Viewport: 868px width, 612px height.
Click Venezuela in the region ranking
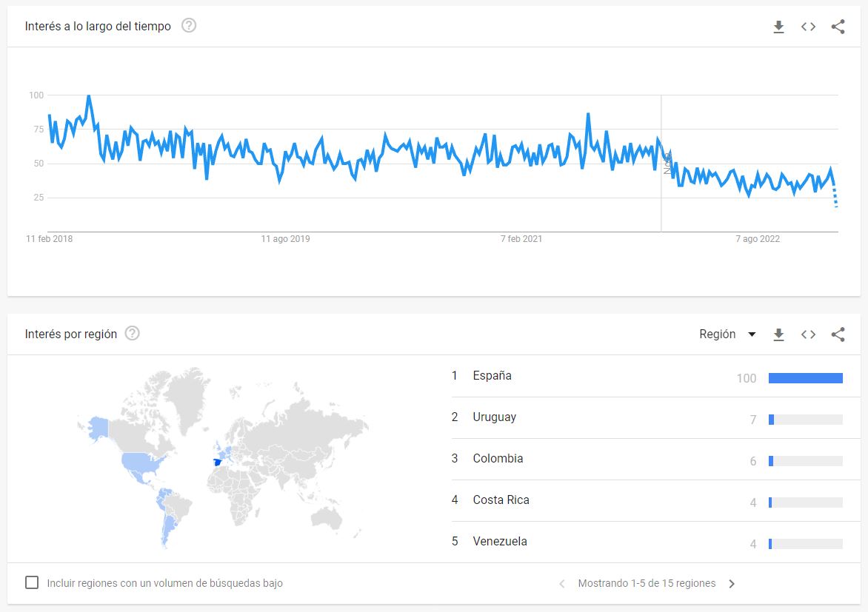(x=500, y=542)
